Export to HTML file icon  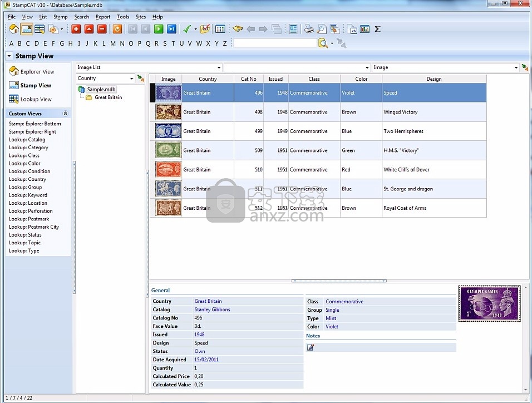tap(352, 29)
